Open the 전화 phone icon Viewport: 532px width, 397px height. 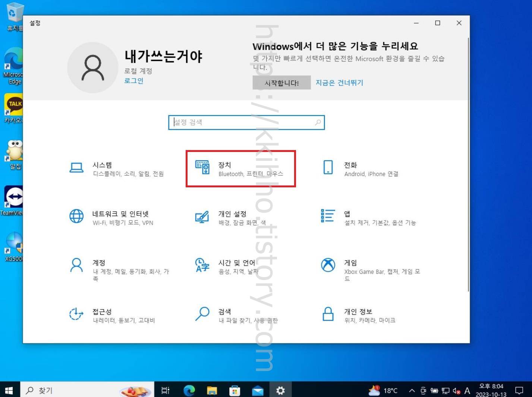pyautogui.click(x=328, y=167)
